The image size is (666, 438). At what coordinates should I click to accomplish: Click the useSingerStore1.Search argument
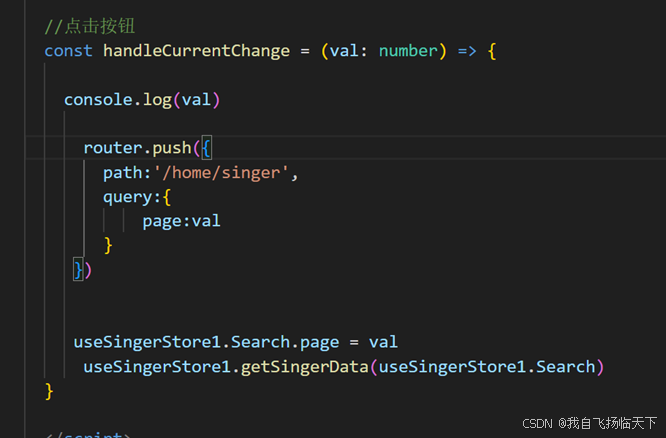click(x=487, y=367)
